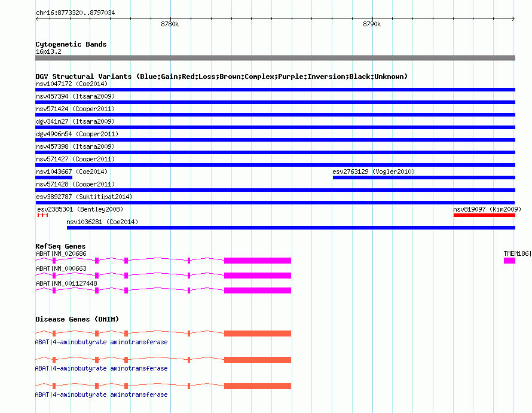Select the ABAT|NM_000663 transcript label
Viewport: 532px width, 413px height.
61,268
